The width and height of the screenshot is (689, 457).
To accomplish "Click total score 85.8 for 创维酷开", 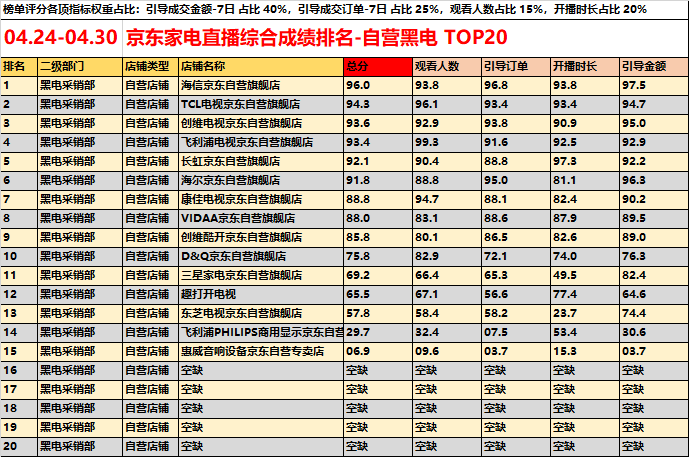I will tap(378, 237).
